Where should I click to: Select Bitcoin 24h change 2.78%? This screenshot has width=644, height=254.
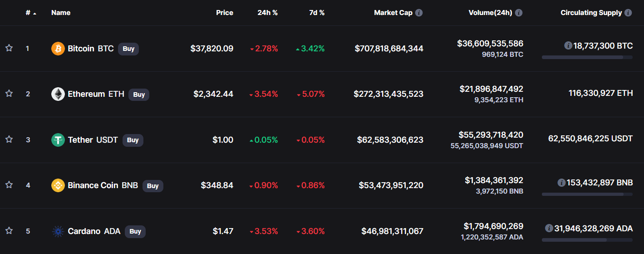[264, 49]
